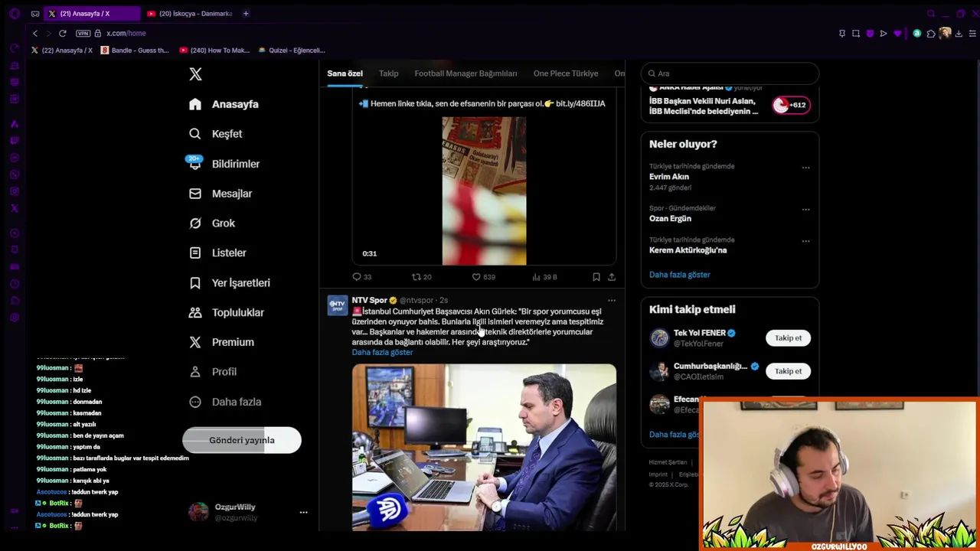Reload the page in the browser toolbar
The image size is (980, 551).
63,33
